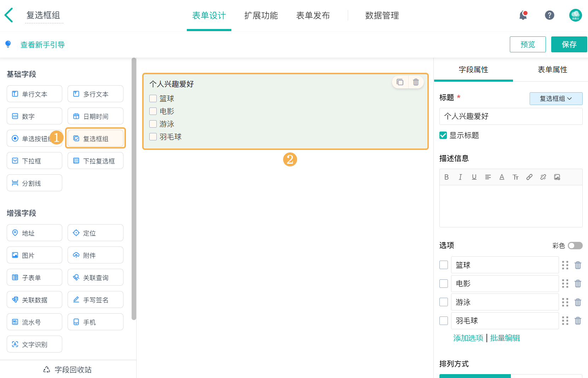The width and height of the screenshot is (588, 378).
Task: Set text alignment in description editor
Action: [488, 177]
